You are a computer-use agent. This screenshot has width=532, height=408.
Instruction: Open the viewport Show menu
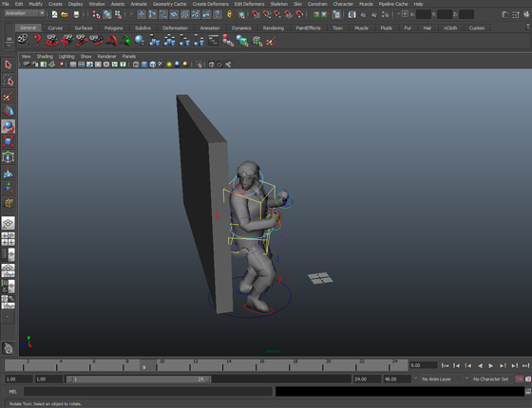pyautogui.click(x=85, y=56)
